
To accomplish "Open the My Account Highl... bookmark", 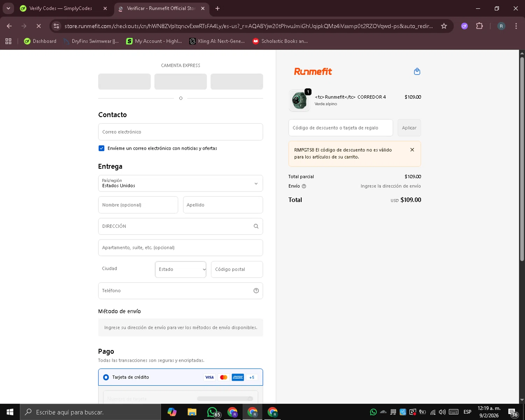I will pyautogui.click(x=154, y=41).
